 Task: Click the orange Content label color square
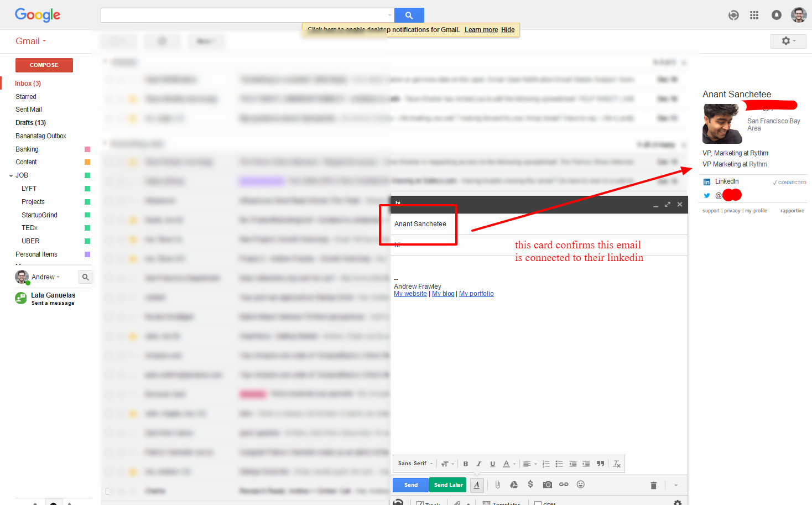(x=87, y=162)
